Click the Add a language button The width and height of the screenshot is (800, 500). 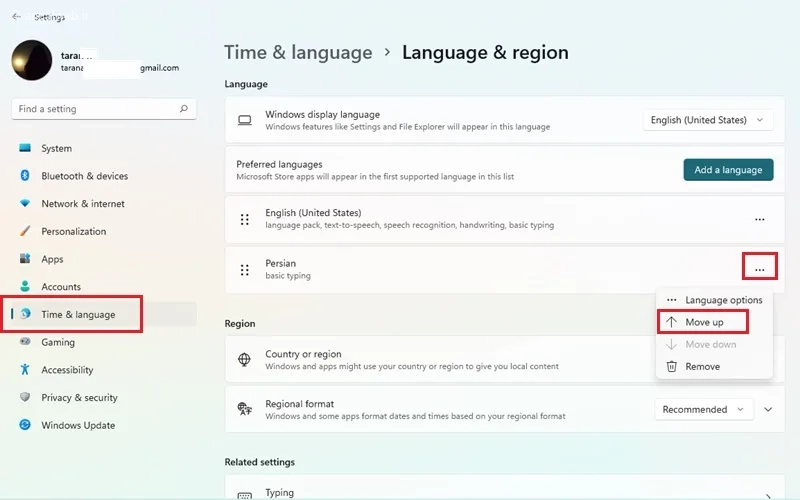[x=728, y=170]
